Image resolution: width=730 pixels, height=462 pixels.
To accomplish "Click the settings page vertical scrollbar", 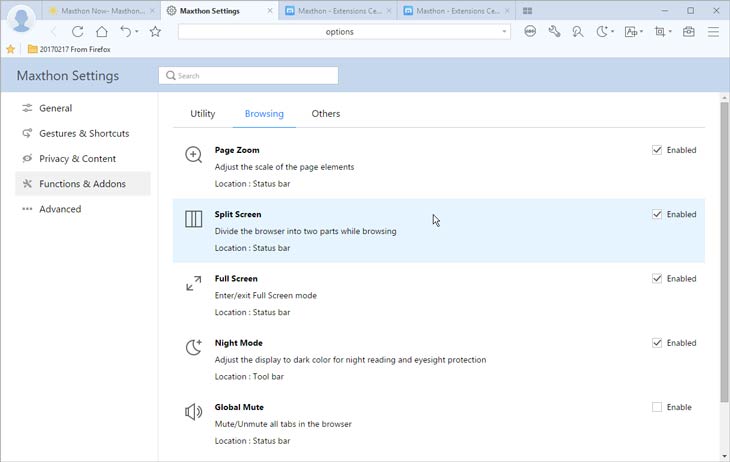I will [x=724, y=251].
